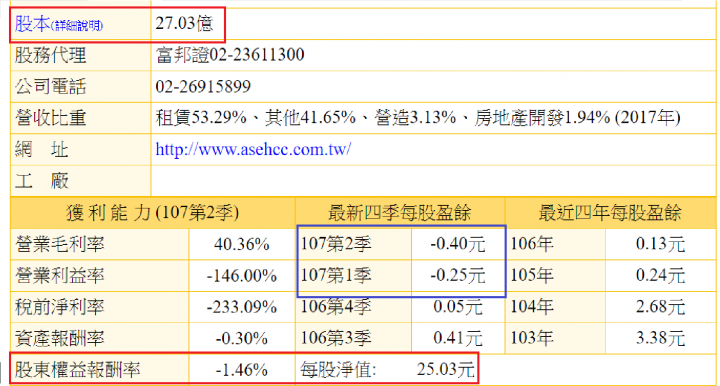720x386 pixels.
Task: Select the 0.24元 annual EPS value
Action: pos(660,275)
